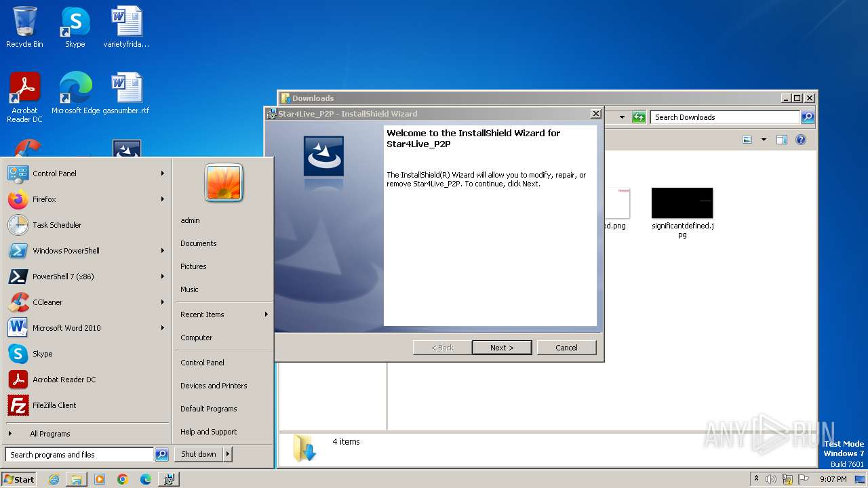Expand the Windows PowerShell jump list arrow
This screenshot has height=488, width=868.
click(163, 251)
